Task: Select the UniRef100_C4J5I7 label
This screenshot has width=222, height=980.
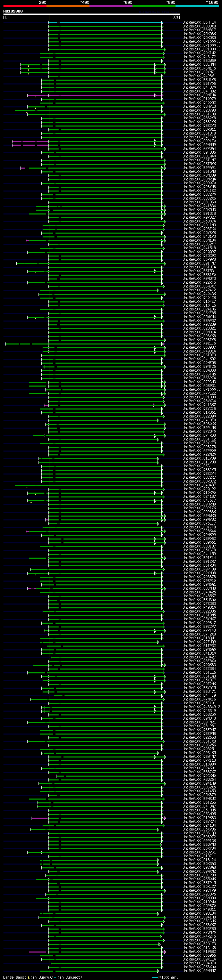Action: point(199,501)
